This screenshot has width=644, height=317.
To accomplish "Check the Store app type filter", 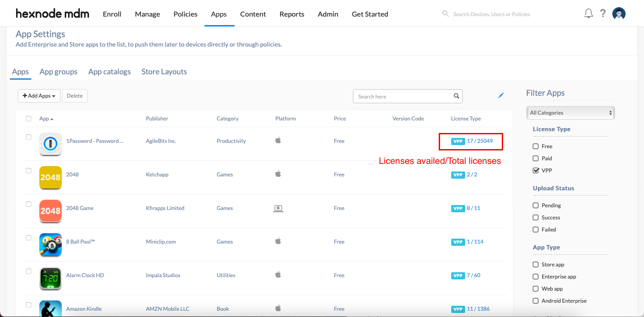I will click(536, 265).
